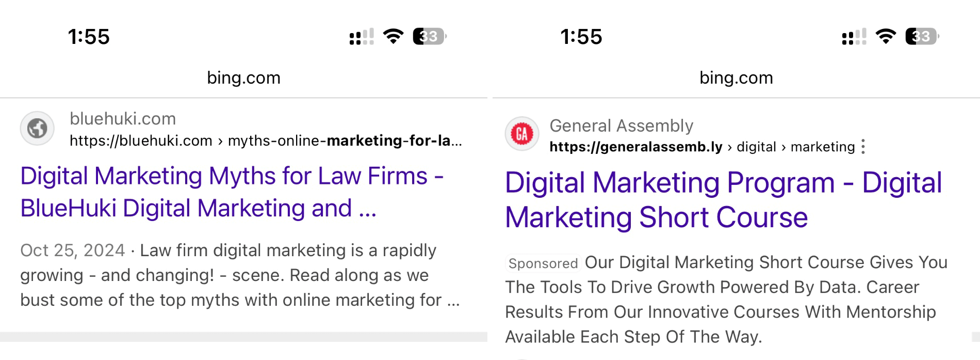Click the General Assembly site name

(x=621, y=126)
